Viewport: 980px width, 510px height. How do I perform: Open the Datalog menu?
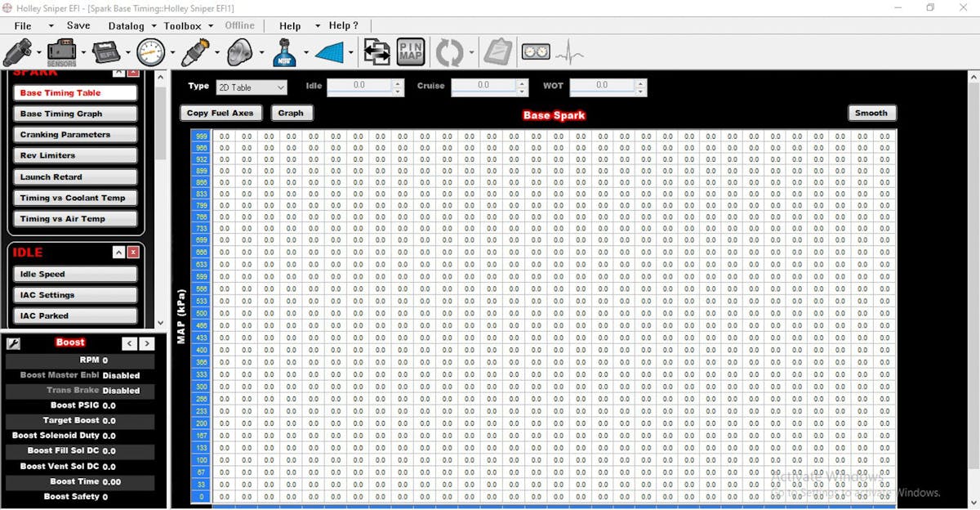point(131,25)
